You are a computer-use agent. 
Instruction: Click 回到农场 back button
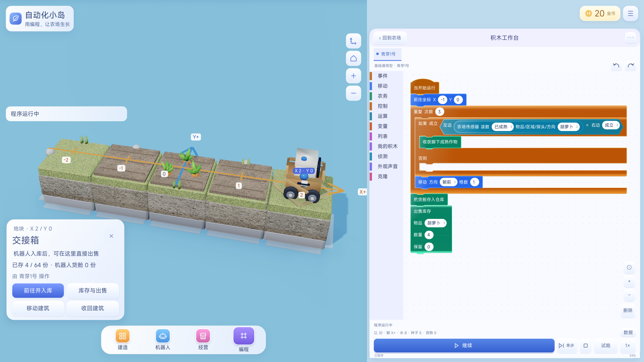coord(390,38)
